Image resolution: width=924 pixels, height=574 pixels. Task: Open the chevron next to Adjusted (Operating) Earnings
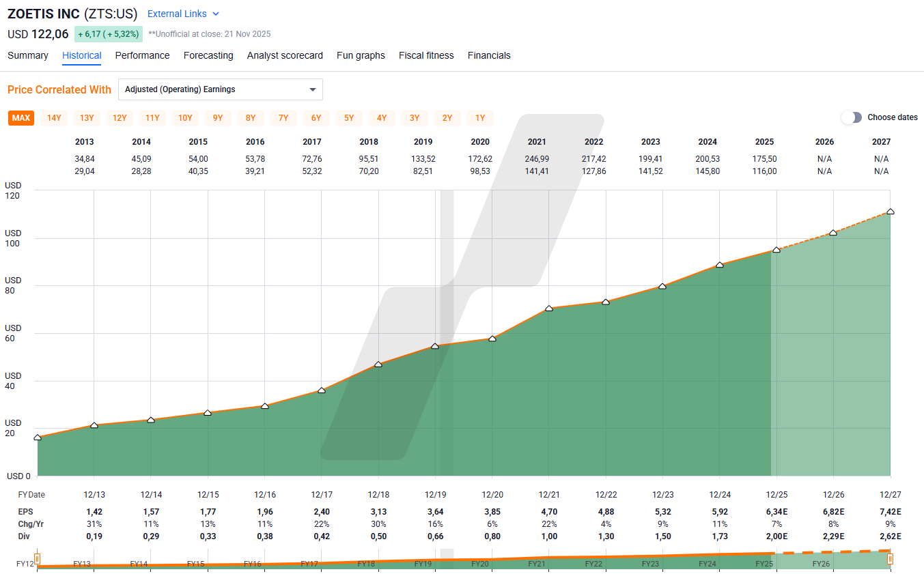(x=312, y=89)
